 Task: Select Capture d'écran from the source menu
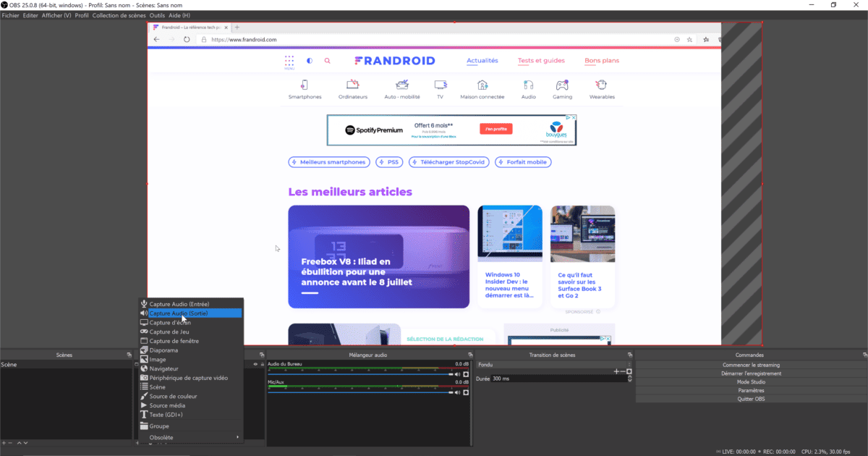point(169,323)
